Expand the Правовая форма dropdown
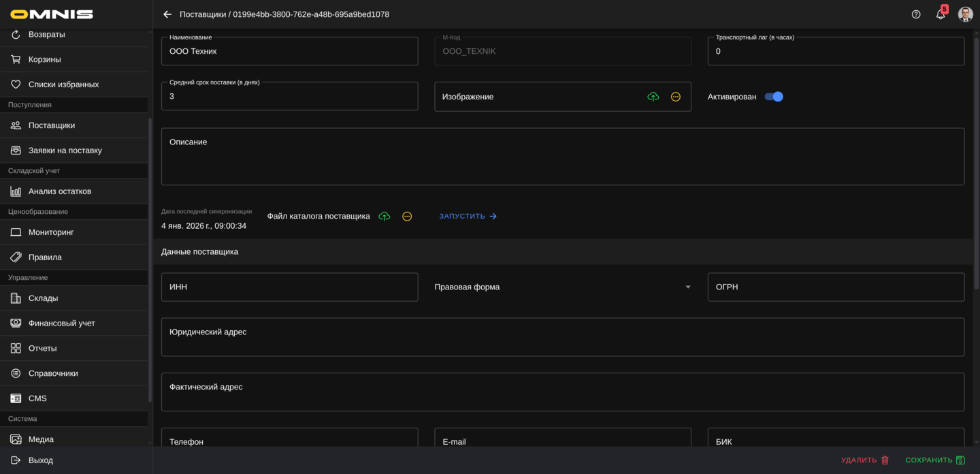Image resolution: width=980 pixels, height=474 pixels. [687, 287]
